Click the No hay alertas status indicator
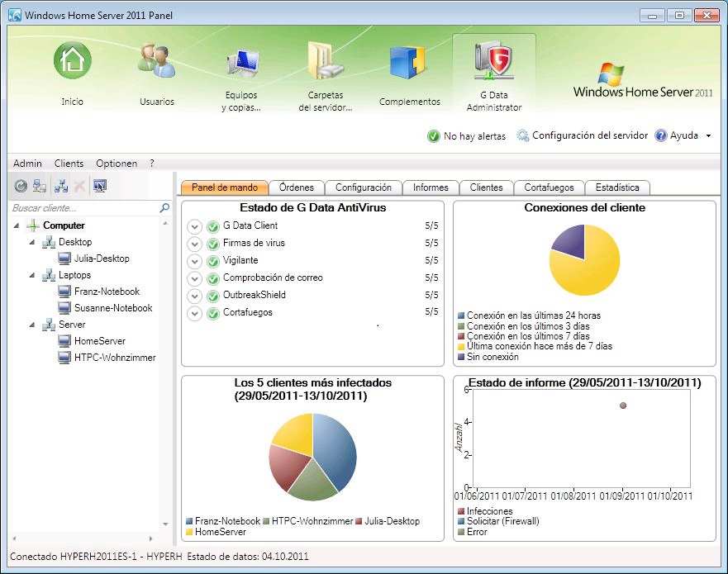 click(466, 136)
